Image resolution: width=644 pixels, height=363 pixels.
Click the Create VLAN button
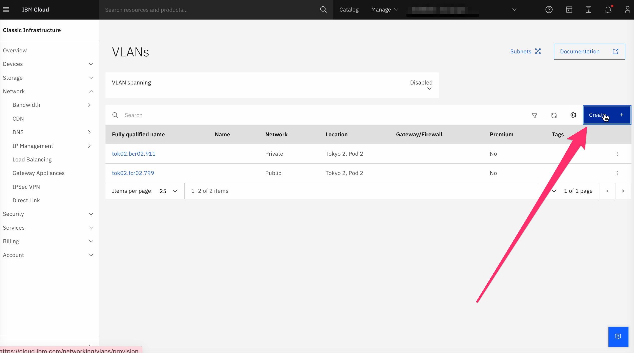[x=607, y=115]
